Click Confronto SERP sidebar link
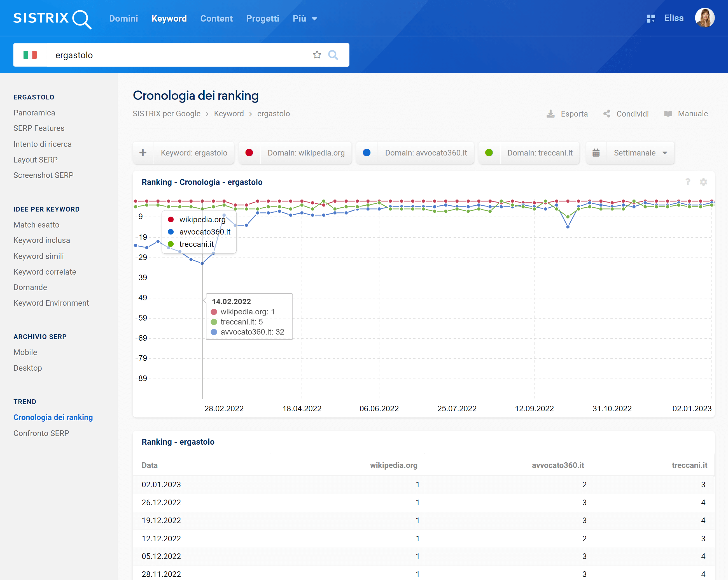 (x=41, y=433)
